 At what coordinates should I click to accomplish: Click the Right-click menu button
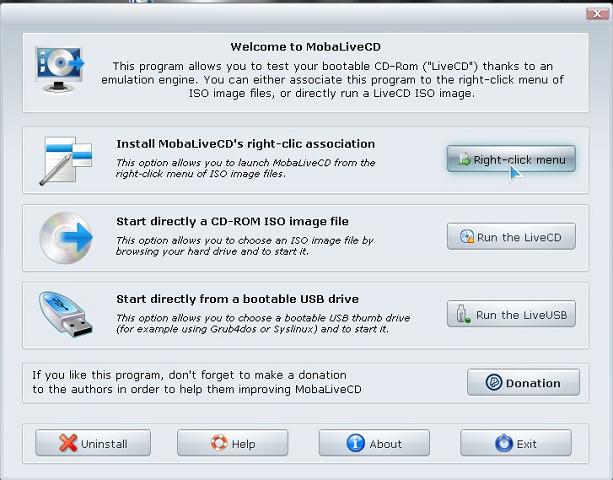click(x=511, y=159)
